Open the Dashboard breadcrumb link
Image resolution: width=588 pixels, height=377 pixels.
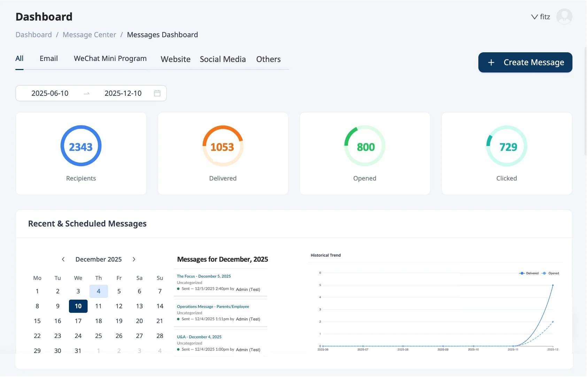click(34, 35)
